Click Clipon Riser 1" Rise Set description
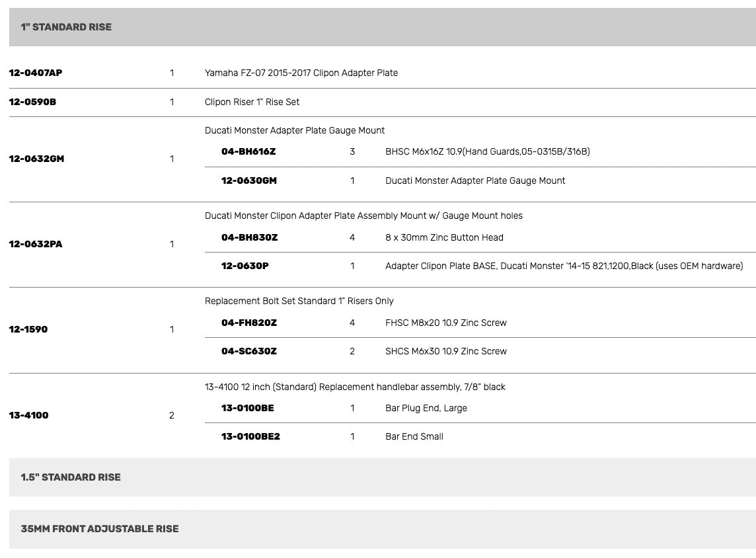 pos(252,102)
